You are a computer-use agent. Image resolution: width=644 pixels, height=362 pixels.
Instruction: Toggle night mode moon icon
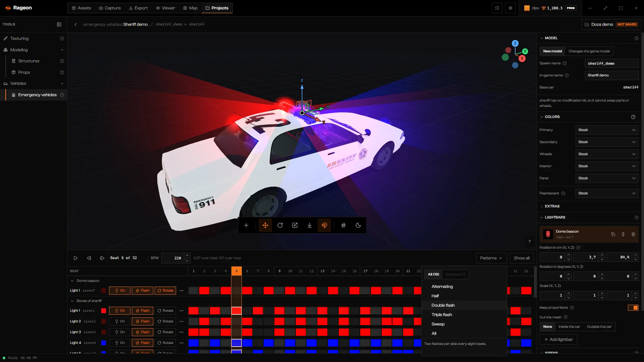(358, 225)
